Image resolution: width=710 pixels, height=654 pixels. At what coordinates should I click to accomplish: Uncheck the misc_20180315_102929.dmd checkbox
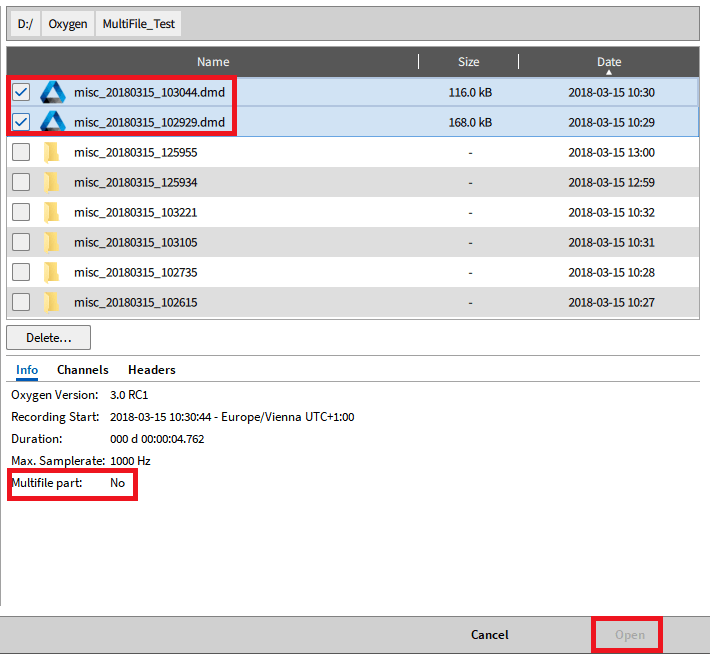[21, 123]
